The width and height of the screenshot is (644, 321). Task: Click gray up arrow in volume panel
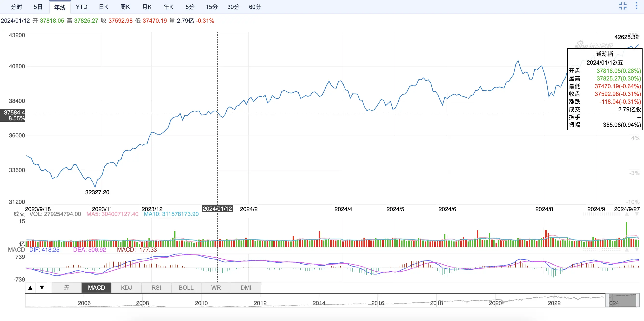pos(627,214)
